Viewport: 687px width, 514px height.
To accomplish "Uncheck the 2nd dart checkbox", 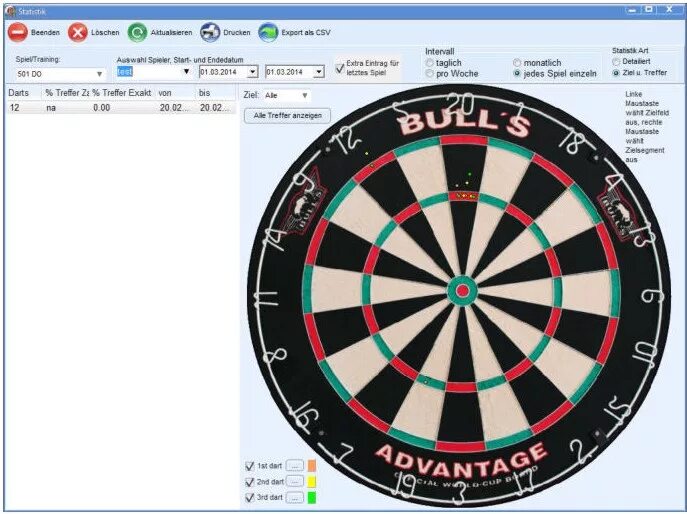I will 250,482.
